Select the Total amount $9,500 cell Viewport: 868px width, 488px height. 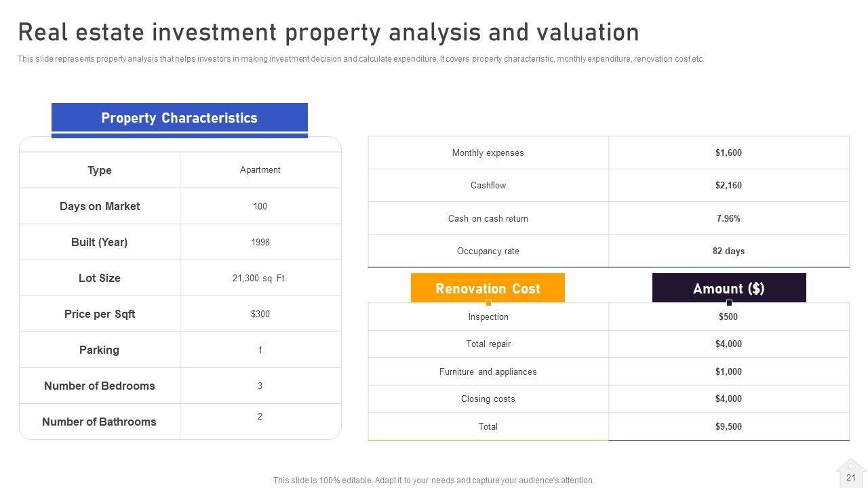coord(728,427)
